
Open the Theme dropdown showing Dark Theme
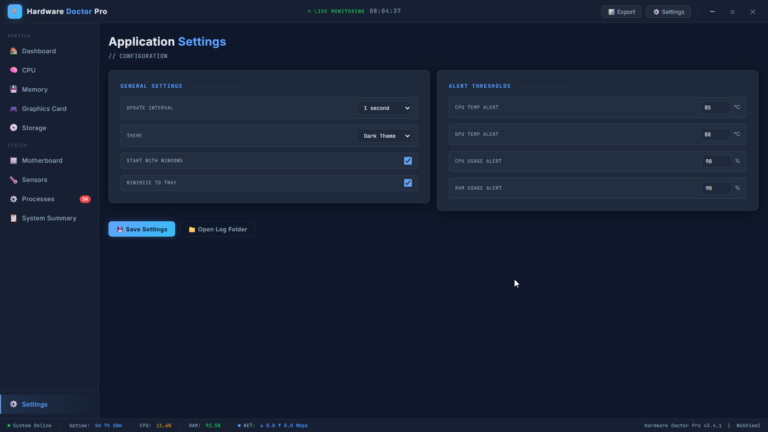click(384, 136)
